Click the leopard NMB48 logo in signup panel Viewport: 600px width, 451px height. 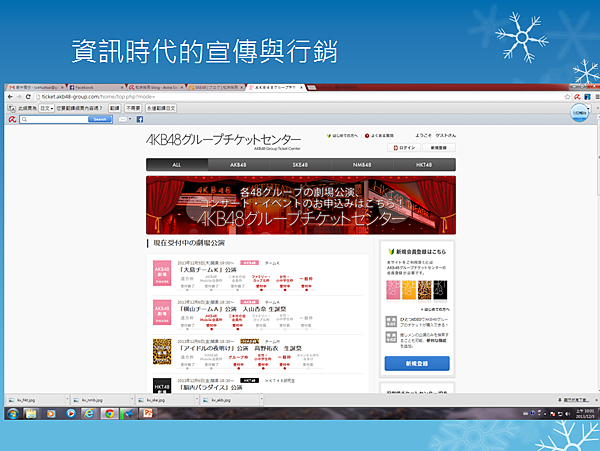(424, 290)
